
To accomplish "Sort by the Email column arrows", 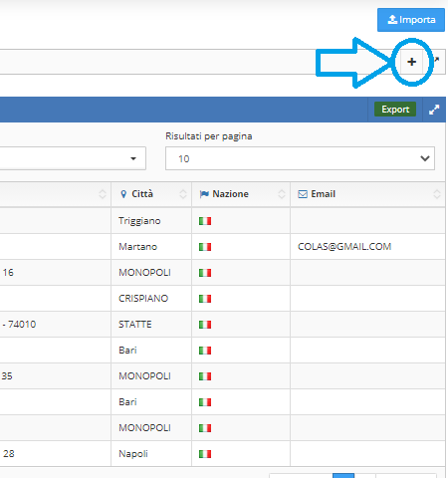I will (x=437, y=194).
